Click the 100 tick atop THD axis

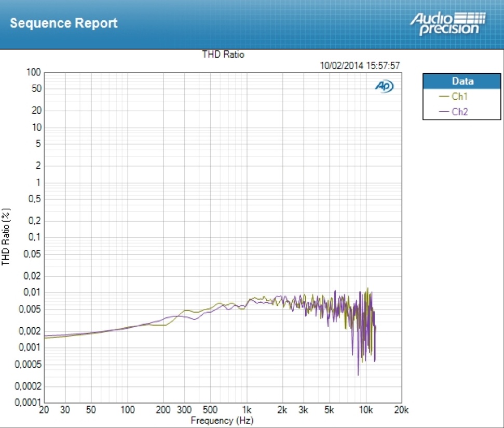coord(35,72)
